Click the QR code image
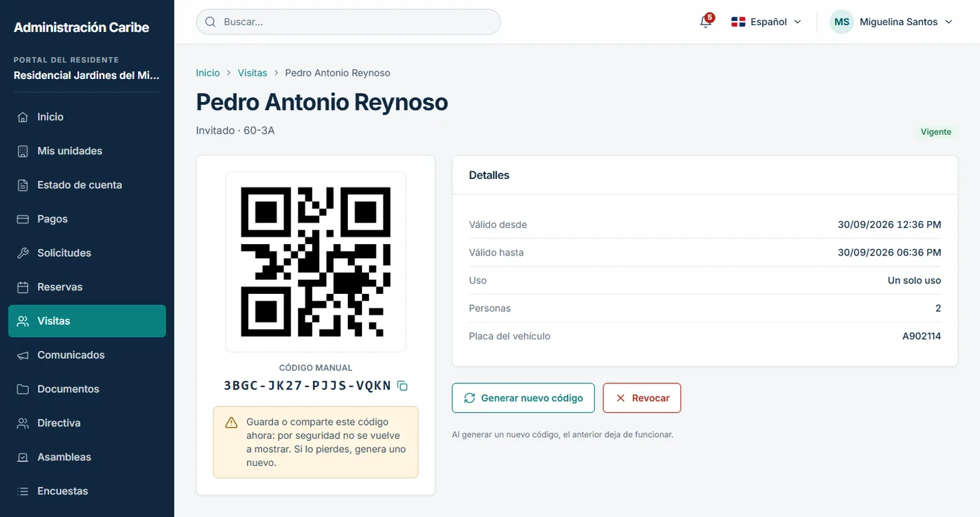The image size is (980, 517). pyautogui.click(x=316, y=262)
